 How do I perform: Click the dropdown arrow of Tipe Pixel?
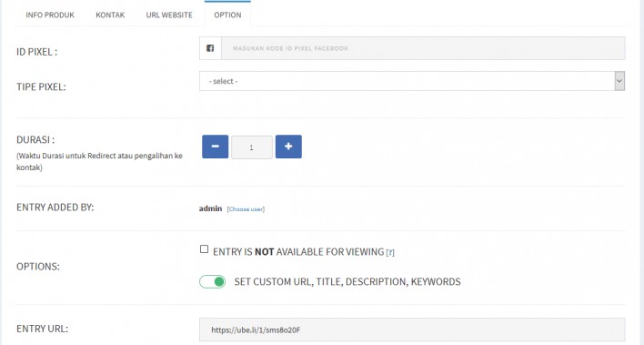pos(619,81)
